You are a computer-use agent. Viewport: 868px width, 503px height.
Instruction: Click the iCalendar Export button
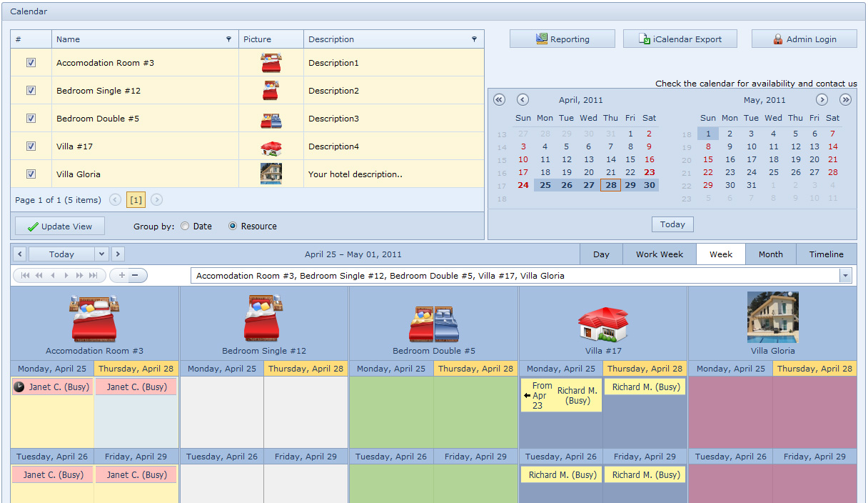(680, 39)
